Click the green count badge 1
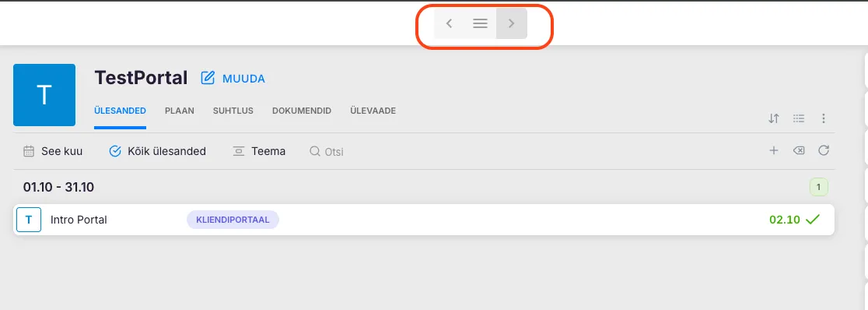This screenshot has width=868, height=310. [819, 187]
